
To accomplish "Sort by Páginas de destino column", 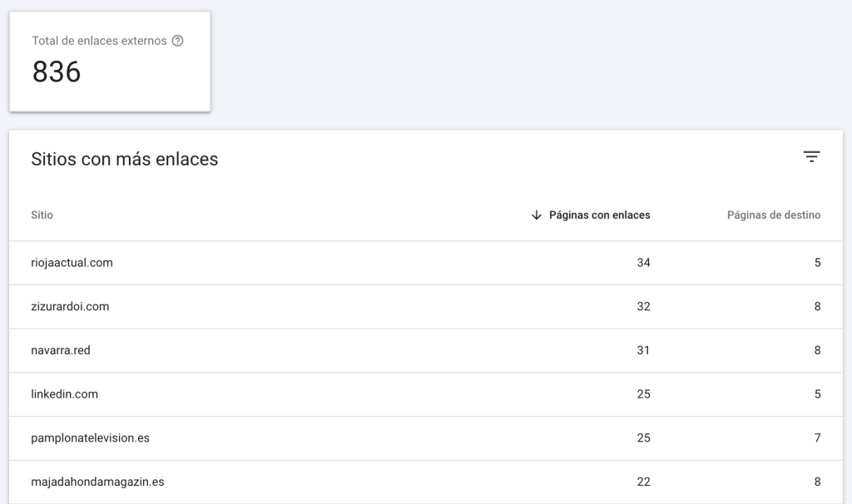I will click(x=774, y=215).
